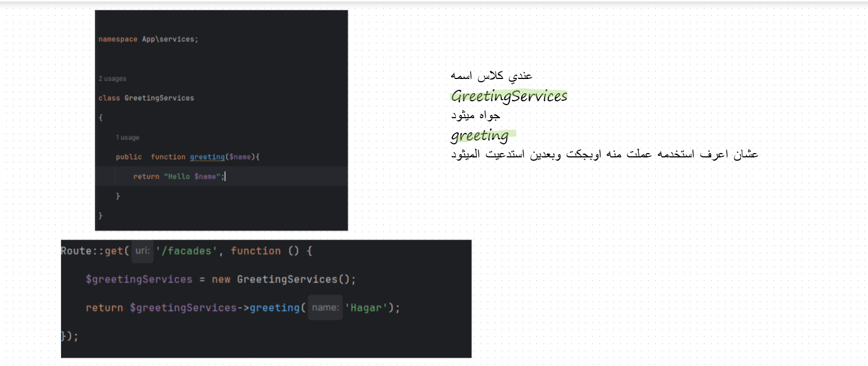Click the 'name:' parameter hint label
Screen dimensions: 868x366
[x=325, y=308]
